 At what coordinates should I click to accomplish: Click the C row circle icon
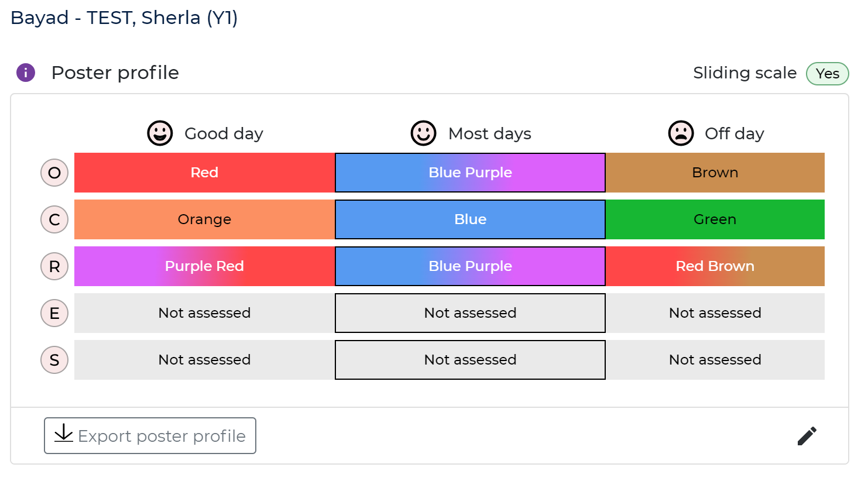[54, 220]
